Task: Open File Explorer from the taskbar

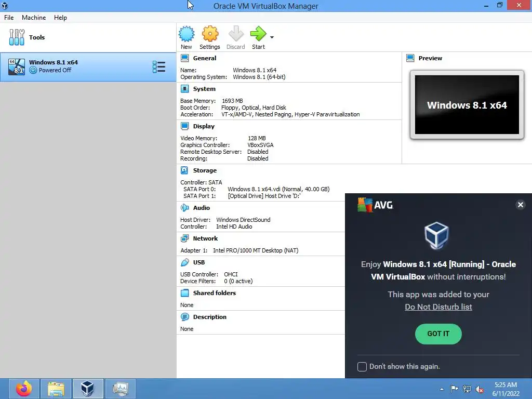Action: (56, 389)
